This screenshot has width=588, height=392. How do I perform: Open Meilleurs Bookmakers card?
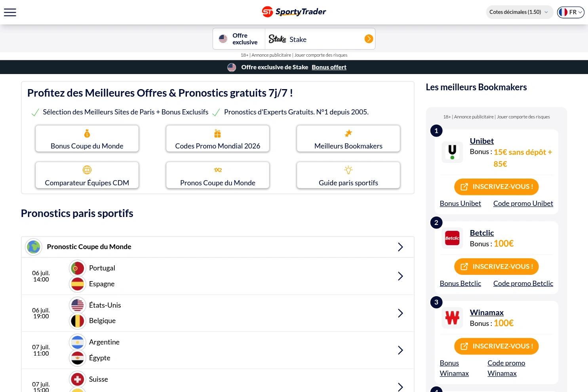[348, 139]
